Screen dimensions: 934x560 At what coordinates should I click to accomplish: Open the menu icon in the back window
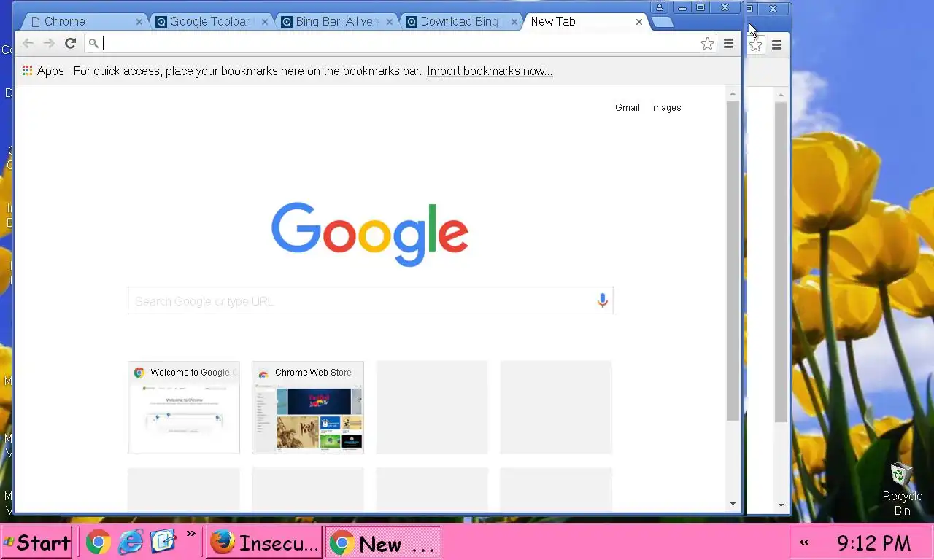(x=776, y=45)
